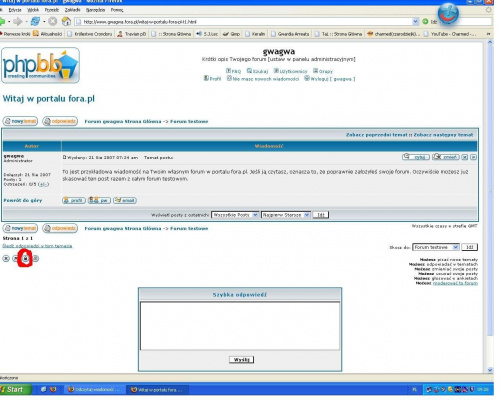Click the delete topic moderator icon
The height and width of the screenshot is (400, 500).
[6, 259]
